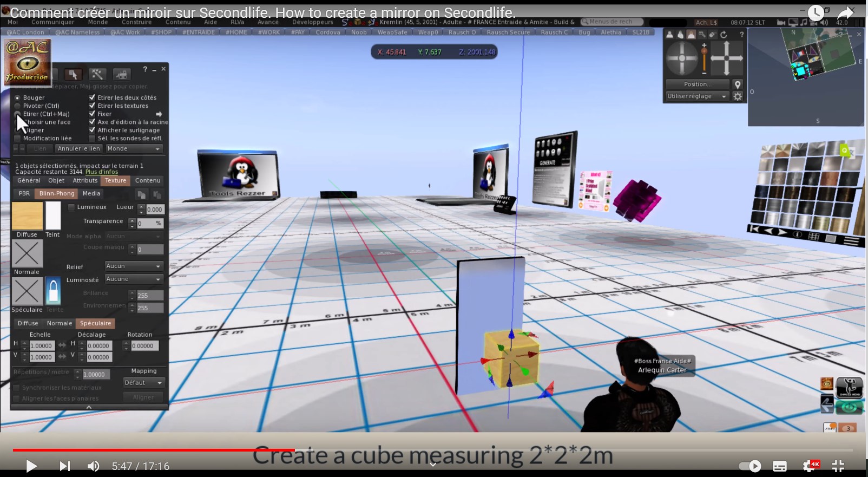Toggle the autoplay switch
Screen dimensions: 868x477
[749, 466]
